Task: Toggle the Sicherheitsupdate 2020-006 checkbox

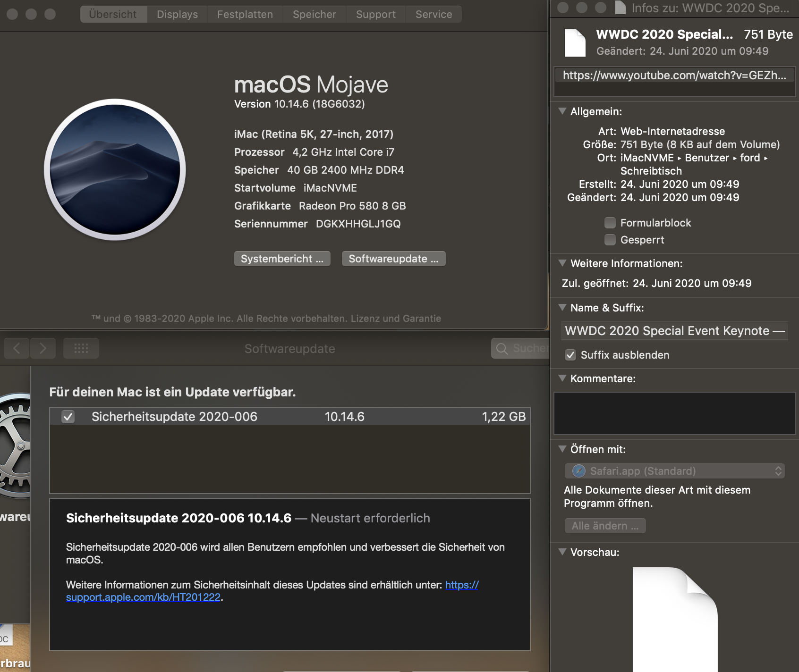Action: click(68, 417)
